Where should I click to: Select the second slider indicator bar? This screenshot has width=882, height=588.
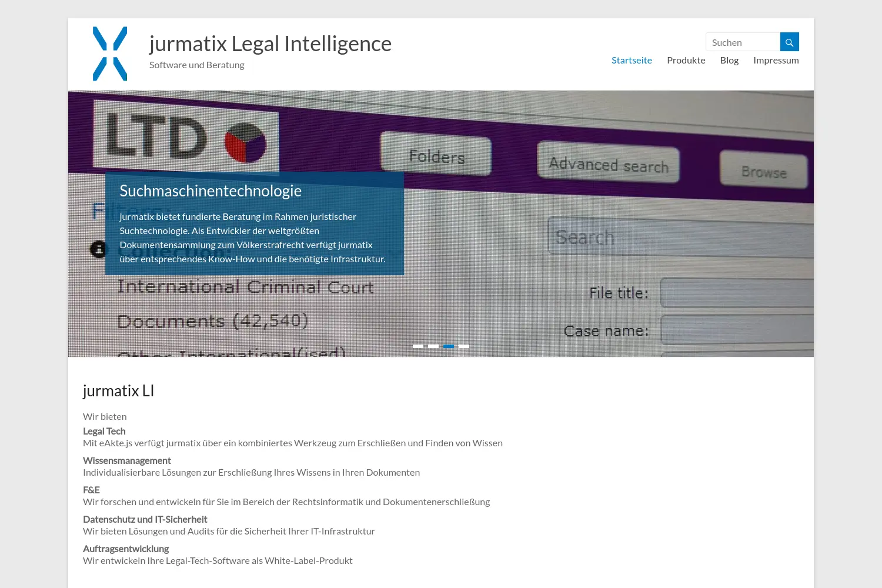pos(433,346)
